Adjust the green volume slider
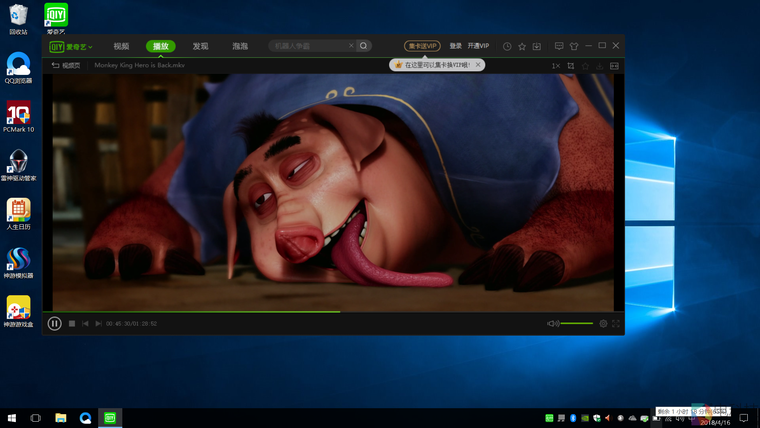Viewport: 760px width, 428px height. pos(576,323)
